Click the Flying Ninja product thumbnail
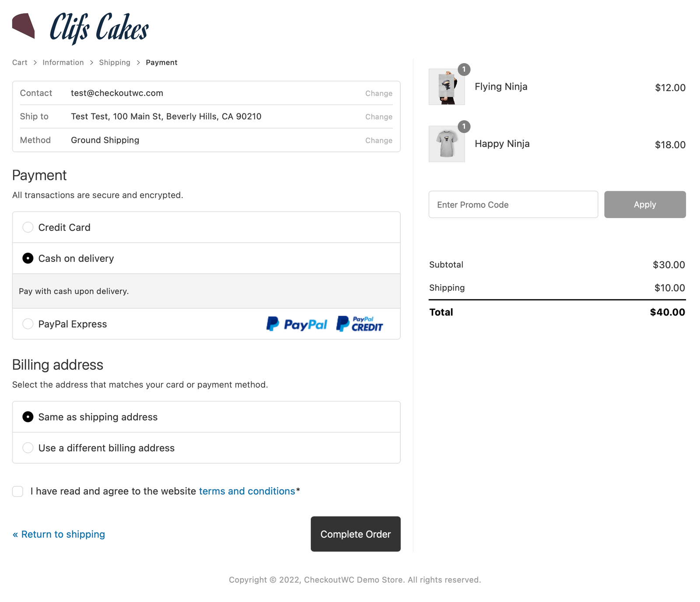700x602 pixels. (x=446, y=87)
